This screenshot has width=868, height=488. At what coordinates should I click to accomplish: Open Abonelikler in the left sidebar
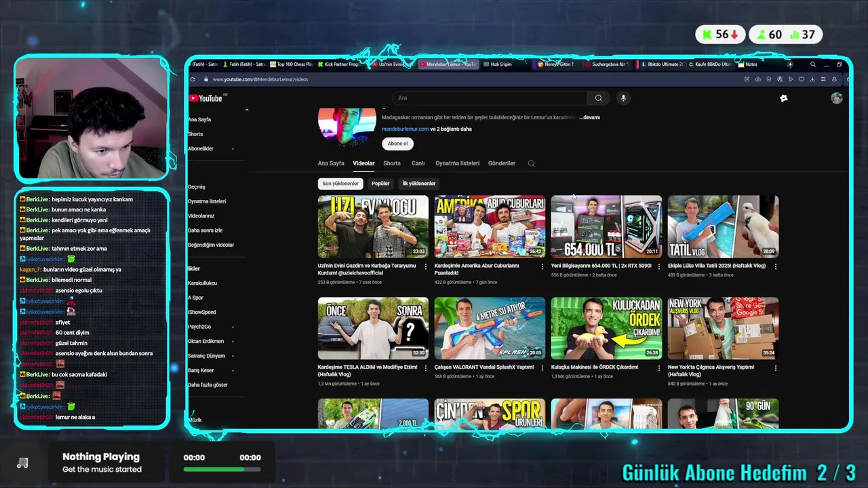click(201, 148)
